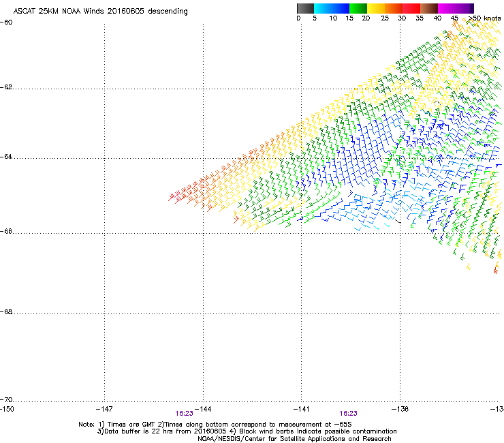
Task: Click the '>50 knots' scale label
Action: pos(484,18)
